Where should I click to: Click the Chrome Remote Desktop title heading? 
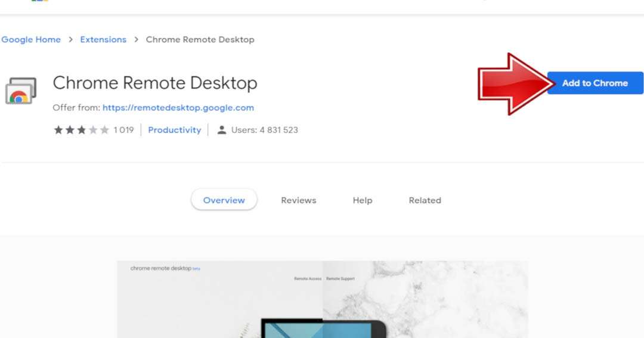point(155,83)
